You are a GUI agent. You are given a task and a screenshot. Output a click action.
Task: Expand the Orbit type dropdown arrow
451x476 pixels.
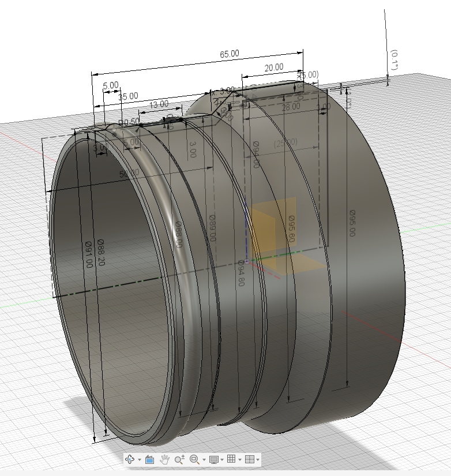click(x=140, y=460)
